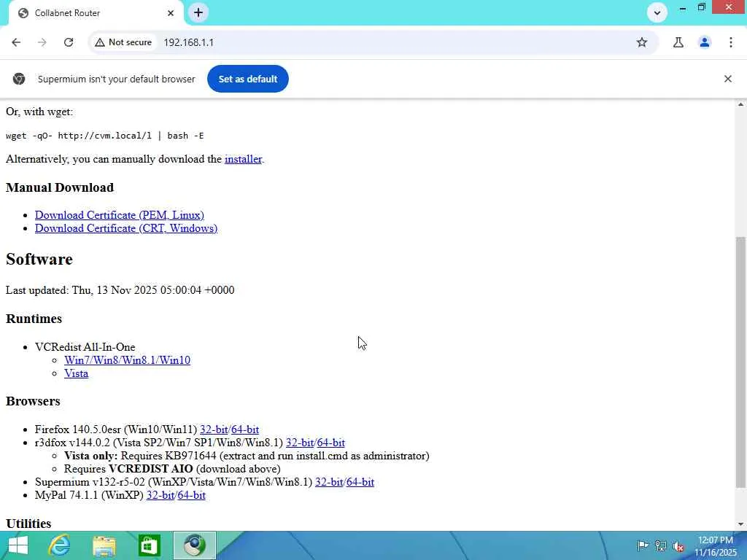This screenshot has height=560, width=747.
Task: Download Supermium v132-r5-02 64-bit
Action: (x=360, y=483)
